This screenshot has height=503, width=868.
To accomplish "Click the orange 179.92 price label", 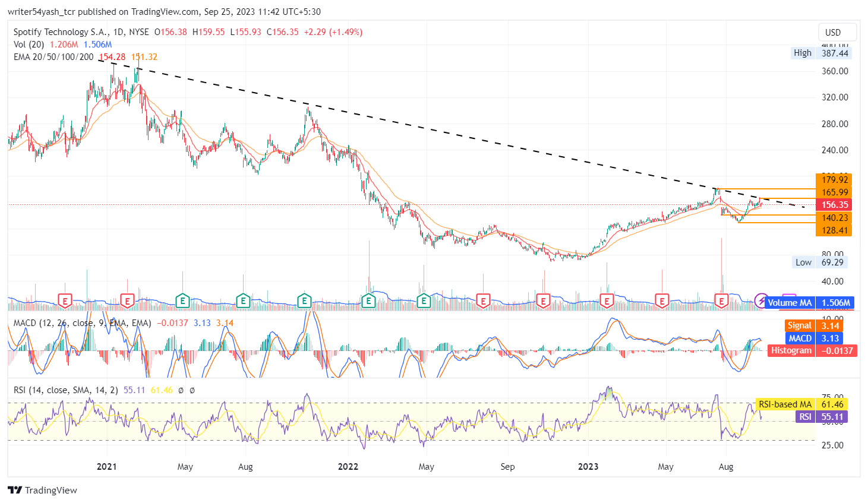I will pos(834,180).
